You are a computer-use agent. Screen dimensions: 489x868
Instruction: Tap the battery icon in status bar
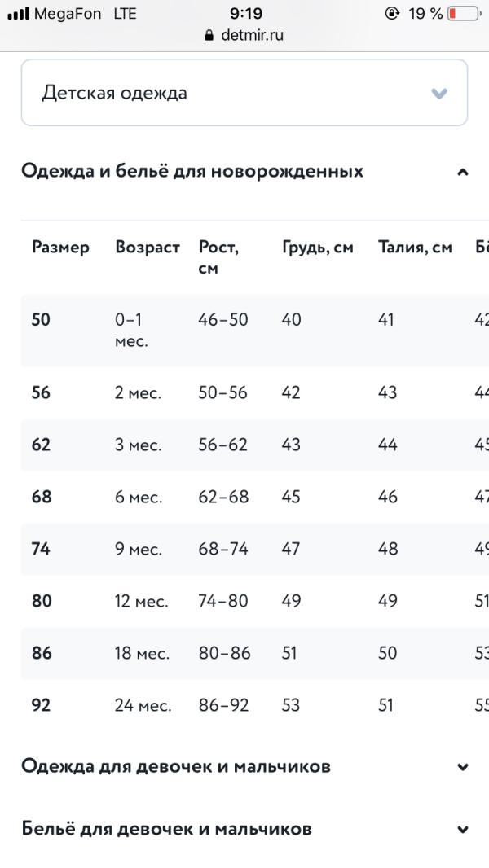point(464,13)
